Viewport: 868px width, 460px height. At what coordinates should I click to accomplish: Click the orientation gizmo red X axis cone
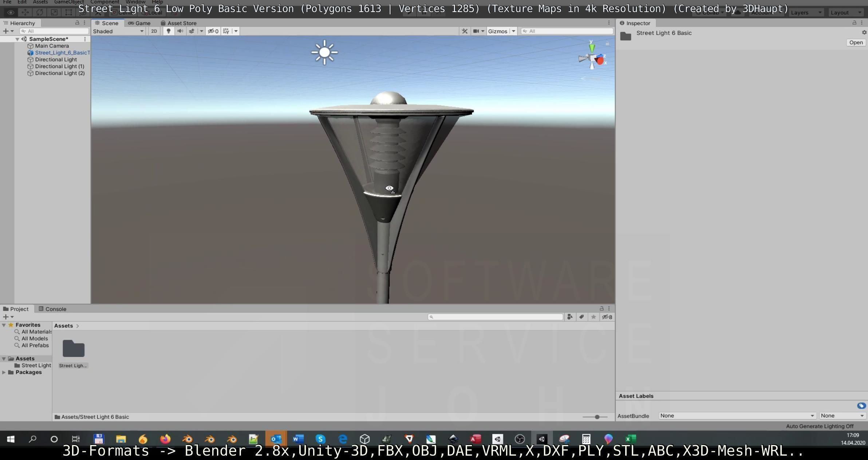click(x=600, y=60)
